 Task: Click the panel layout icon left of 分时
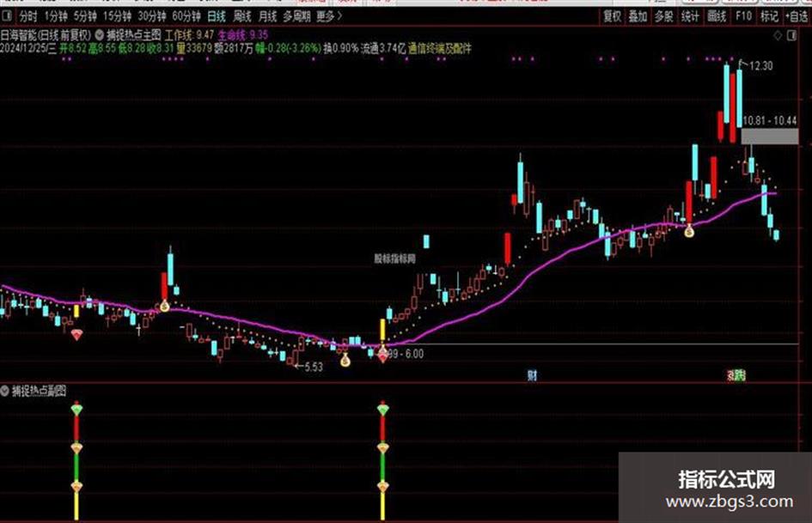click(7, 16)
